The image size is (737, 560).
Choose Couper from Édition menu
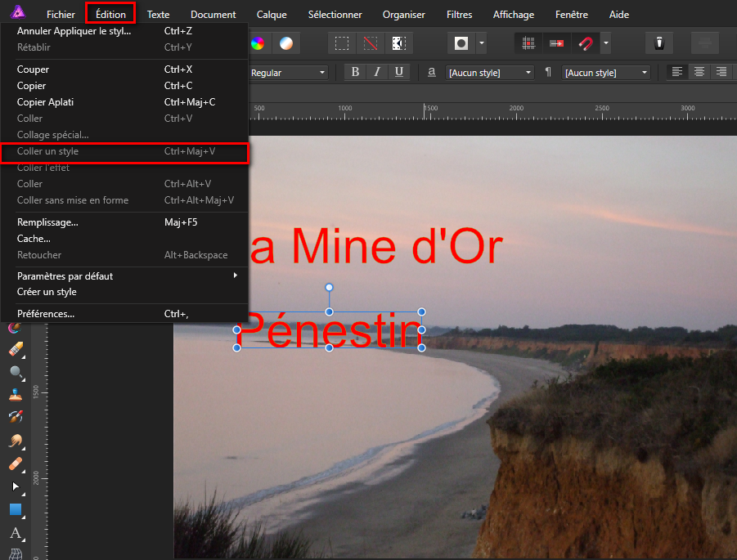124,69
